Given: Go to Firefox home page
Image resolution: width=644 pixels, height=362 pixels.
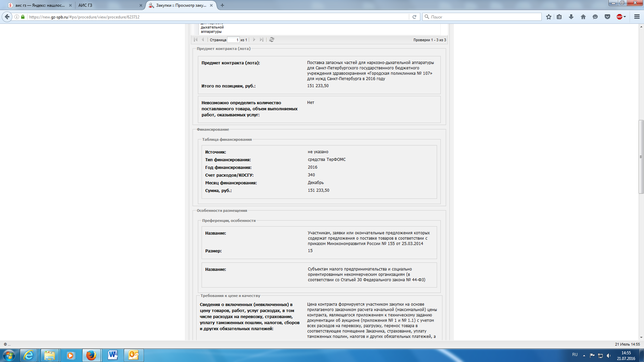Looking at the screenshot, I should pyautogui.click(x=583, y=17).
